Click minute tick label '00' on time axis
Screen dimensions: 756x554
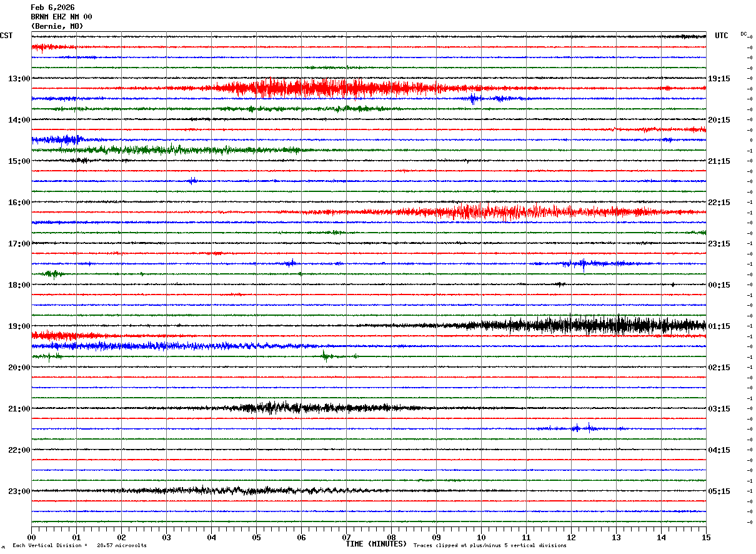point(32,537)
